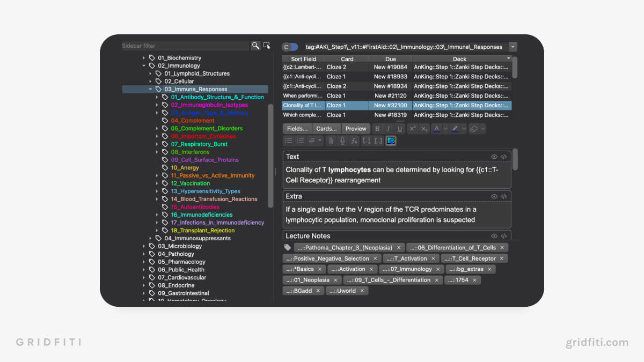Image resolution: width=644 pixels, height=362 pixels.
Task: Attach a file with the paperclip icon
Action: click(331, 141)
